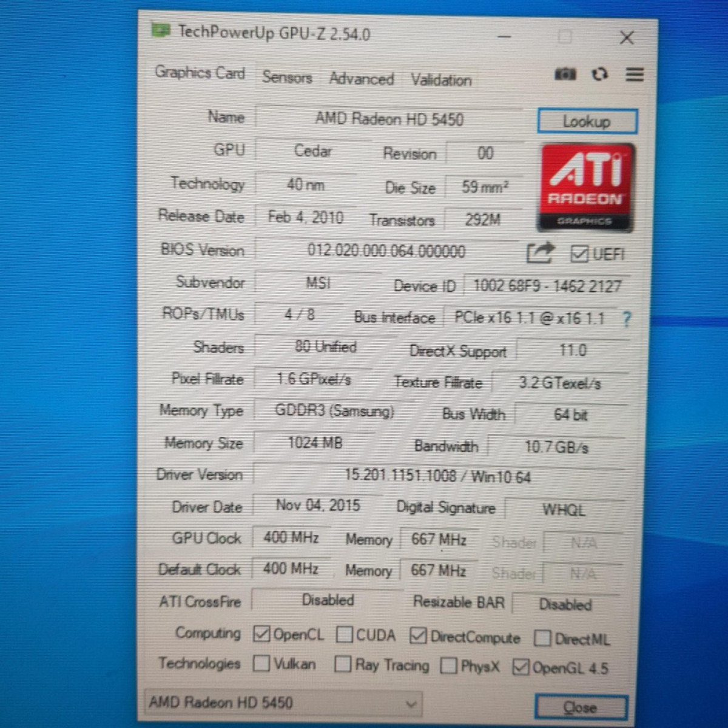
Task: Click the Transistors value 292M
Action: pyautogui.click(x=483, y=220)
